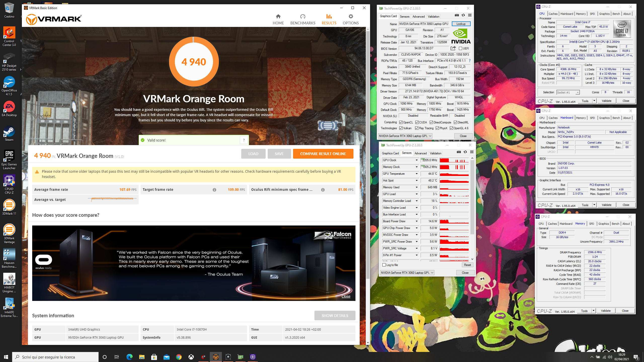
Task: Click Reset in the GPU-Z Sensors window
Action: [467, 265]
